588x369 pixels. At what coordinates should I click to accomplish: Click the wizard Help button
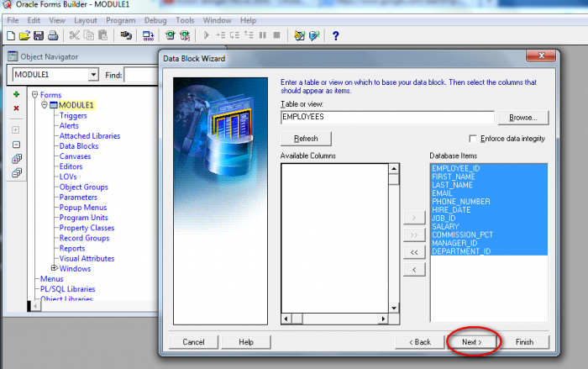pyautogui.click(x=246, y=342)
